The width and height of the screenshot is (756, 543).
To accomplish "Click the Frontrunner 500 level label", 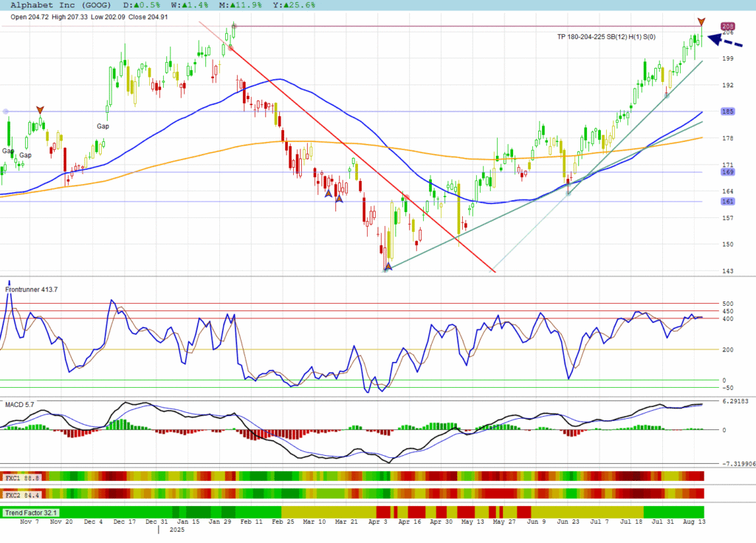I will [727, 304].
